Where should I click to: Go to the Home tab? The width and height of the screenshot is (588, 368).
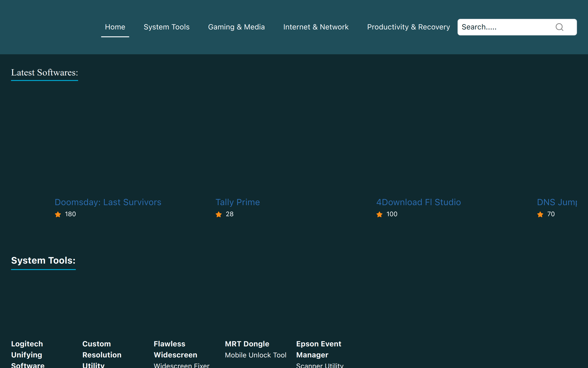(115, 27)
